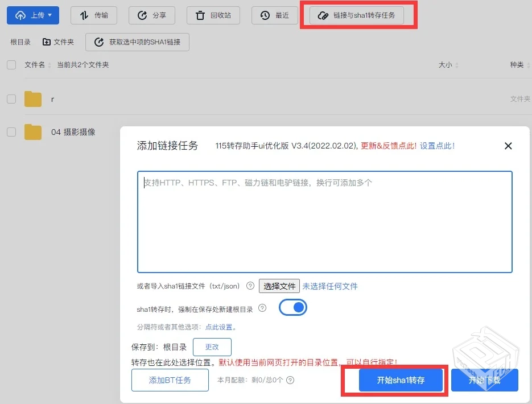The width and height of the screenshot is (532, 404).
Task: Sort by the 种类 column header
Action: 517,65
